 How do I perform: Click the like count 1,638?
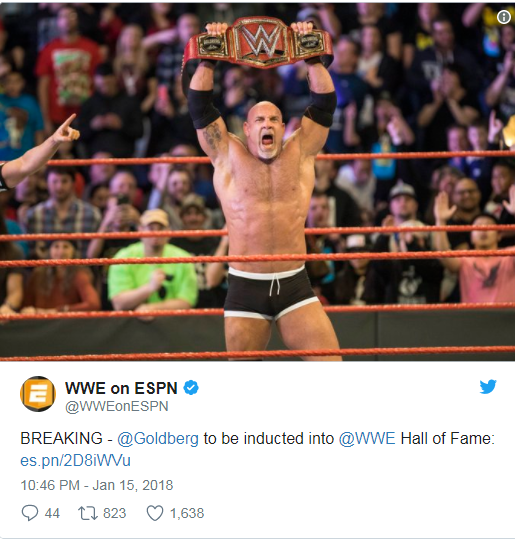(x=187, y=513)
